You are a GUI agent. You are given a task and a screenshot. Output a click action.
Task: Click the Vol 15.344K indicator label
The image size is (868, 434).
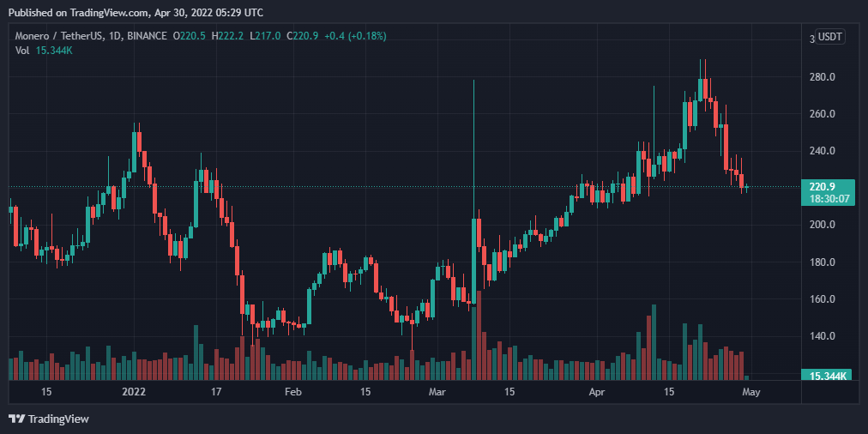pos(44,51)
